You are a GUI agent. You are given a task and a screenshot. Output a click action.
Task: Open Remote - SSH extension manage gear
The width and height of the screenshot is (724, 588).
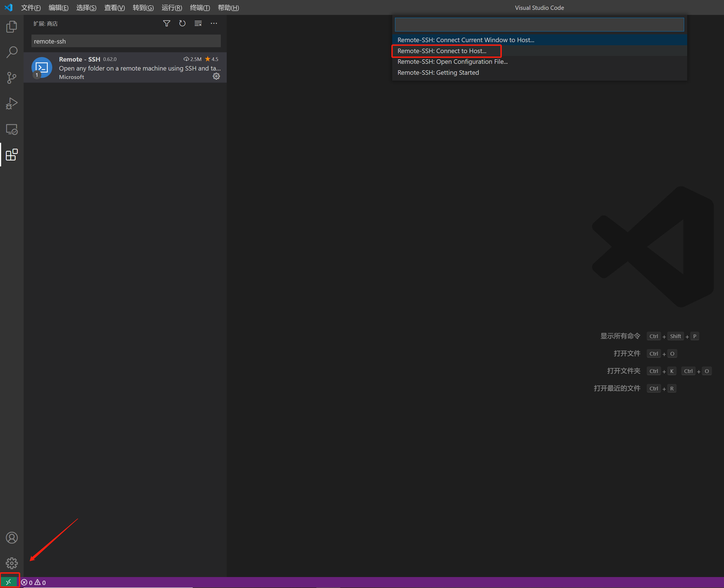(216, 76)
